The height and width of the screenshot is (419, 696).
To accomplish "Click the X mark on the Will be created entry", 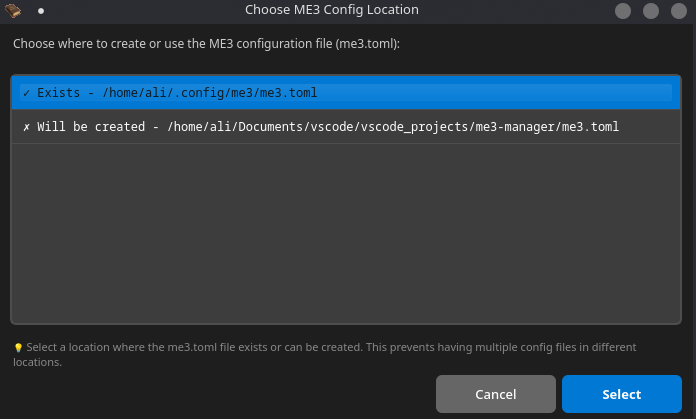I will [x=26, y=127].
